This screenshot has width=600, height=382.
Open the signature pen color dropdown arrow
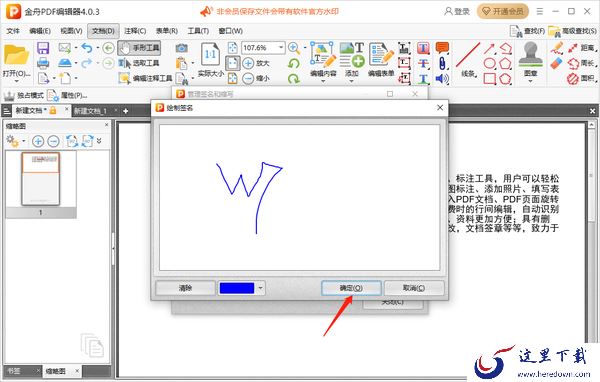coord(260,288)
